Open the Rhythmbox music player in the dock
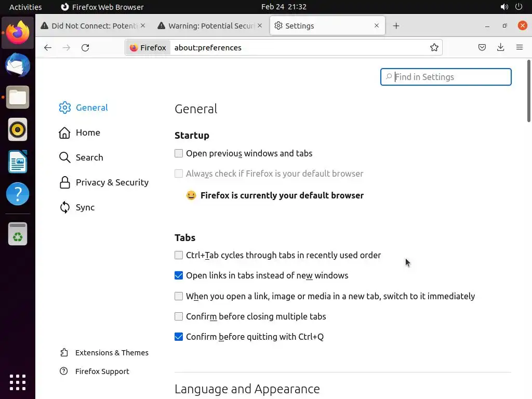Image resolution: width=532 pixels, height=399 pixels. tap(18, 129)
